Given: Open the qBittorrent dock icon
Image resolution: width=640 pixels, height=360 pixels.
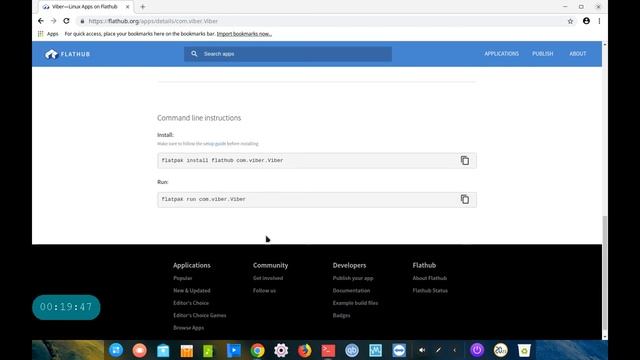Looking at the screenshot, I should click(x=352, y=350).
